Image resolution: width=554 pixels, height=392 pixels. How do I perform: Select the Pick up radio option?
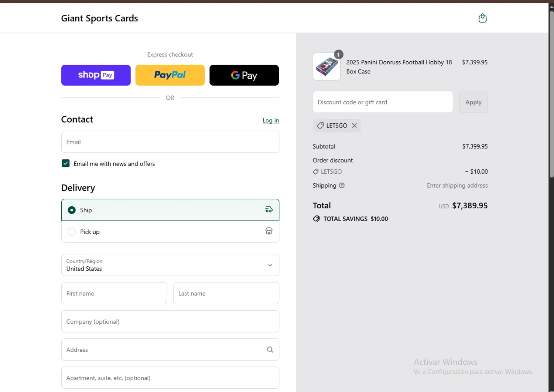(72, 232)
